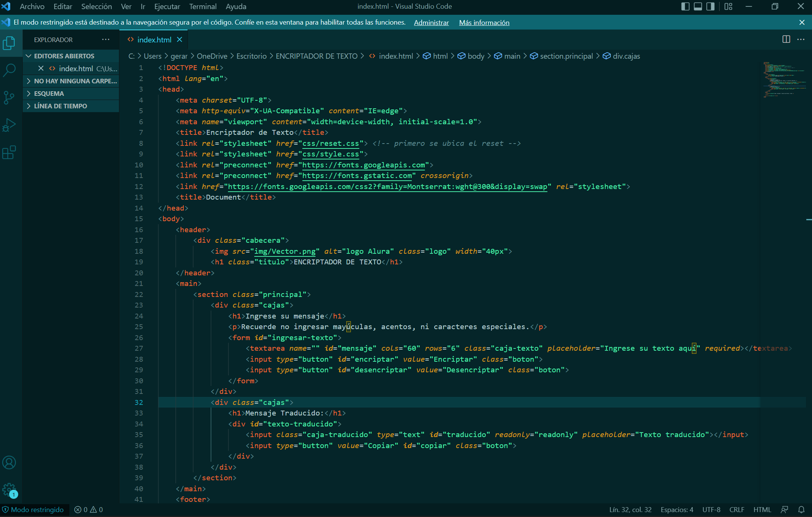This screenshot has width=812, height=517.
Task: Follow fonts.gstatic.com link in code
Action: (357, 175)
